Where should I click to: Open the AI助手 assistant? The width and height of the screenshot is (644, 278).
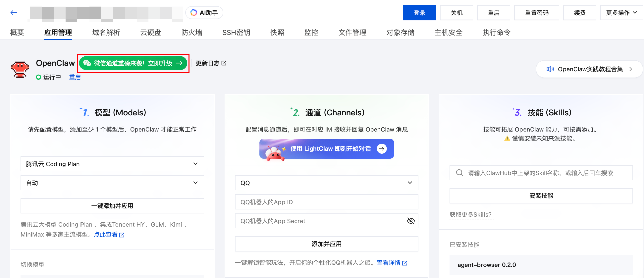coord(204,13)
